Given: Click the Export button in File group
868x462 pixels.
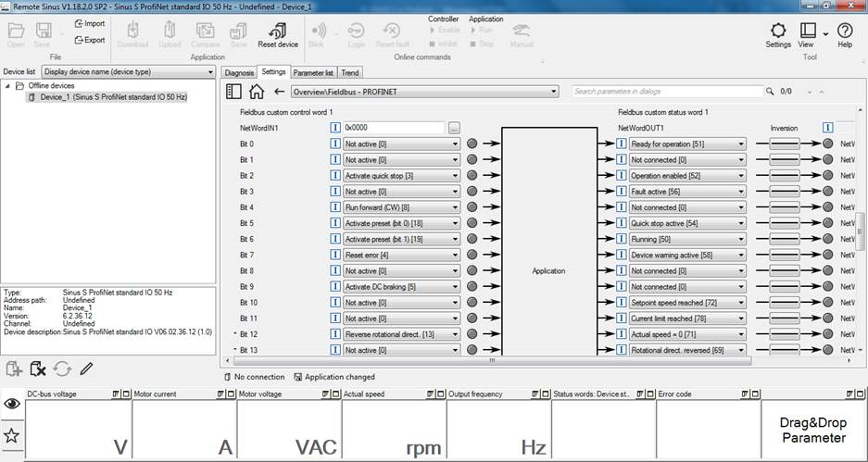Looking at the screenshot, I should tap(89, 40).
